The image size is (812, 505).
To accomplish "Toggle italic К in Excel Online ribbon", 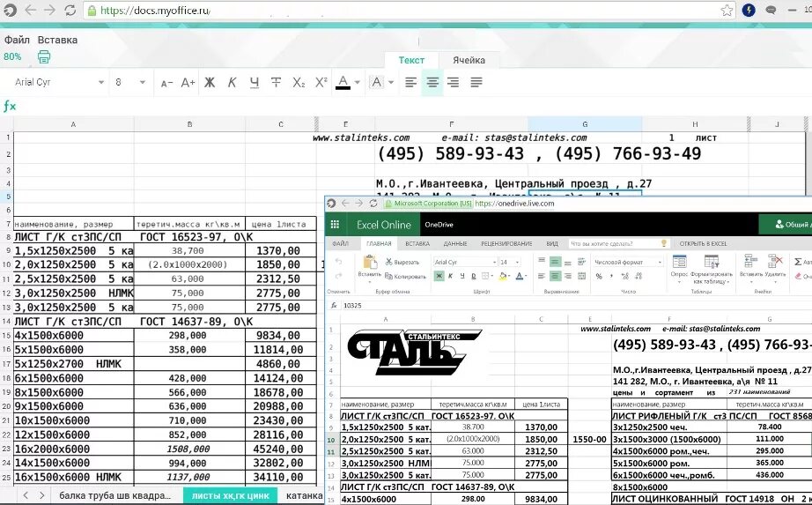I will [451, 276].
